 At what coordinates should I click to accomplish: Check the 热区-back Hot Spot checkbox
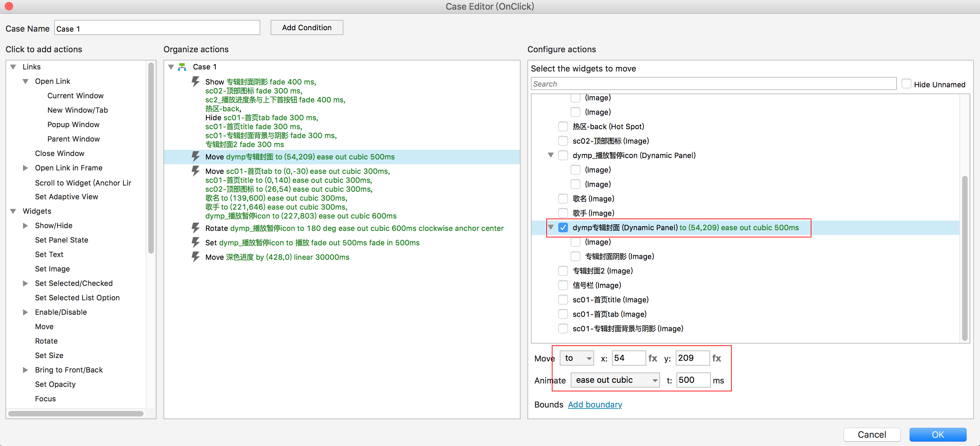563,126
